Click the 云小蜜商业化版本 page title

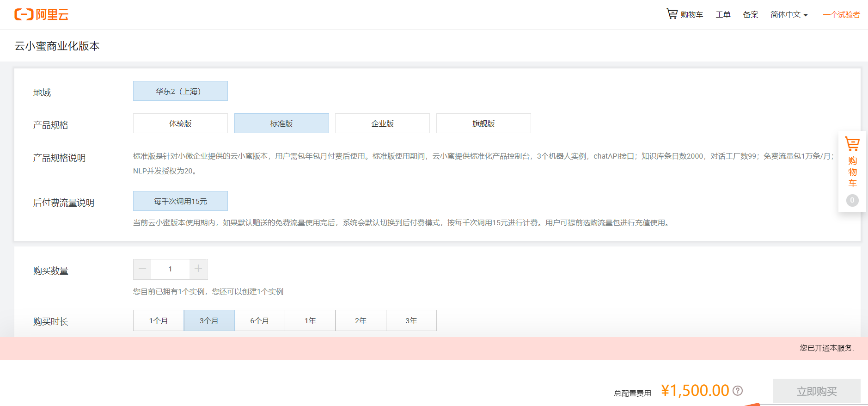tap(57, 46)
